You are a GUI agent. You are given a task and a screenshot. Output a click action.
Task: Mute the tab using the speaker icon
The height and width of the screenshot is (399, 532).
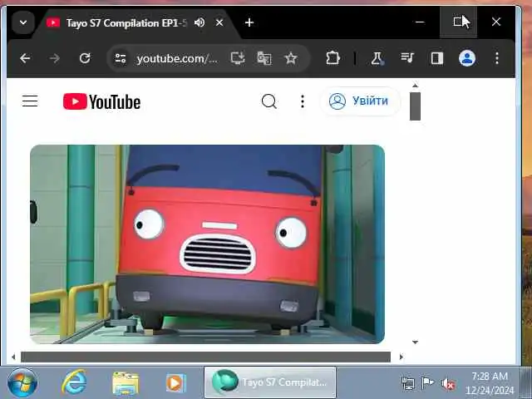pyautogui.click(x=199, y=22)
